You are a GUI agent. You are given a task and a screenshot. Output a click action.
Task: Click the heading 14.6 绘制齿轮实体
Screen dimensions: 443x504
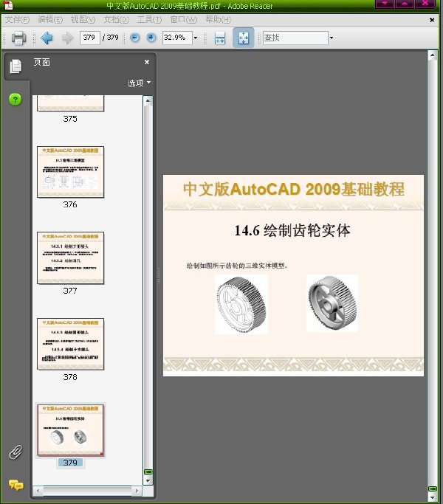point(292,230)
